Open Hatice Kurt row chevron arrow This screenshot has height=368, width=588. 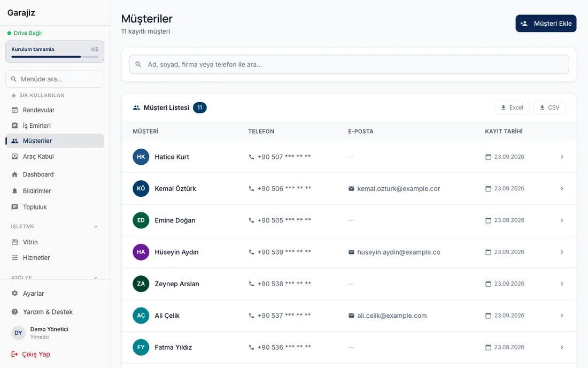tap(562, 157)
